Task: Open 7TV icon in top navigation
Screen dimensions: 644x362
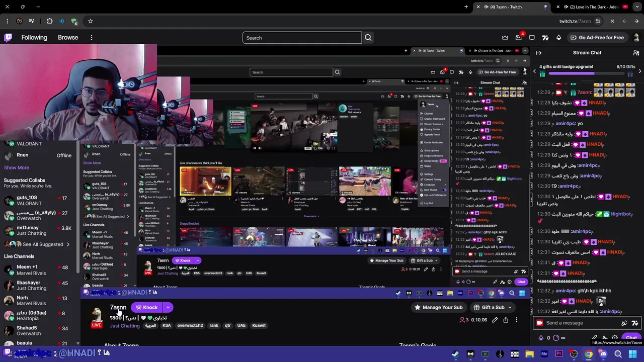Action: coord(545,38)
